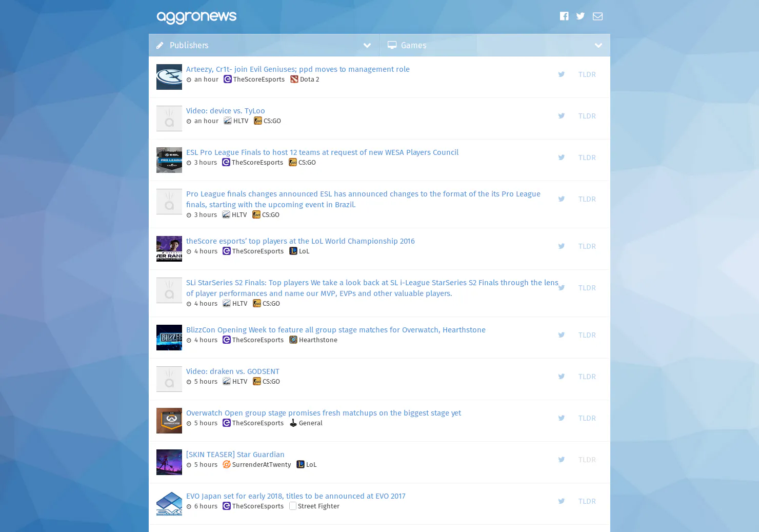The height and width of the screenshot is (532, 759).
Task: Click EVO logo article thumbnail
Action: click(169, 504)
